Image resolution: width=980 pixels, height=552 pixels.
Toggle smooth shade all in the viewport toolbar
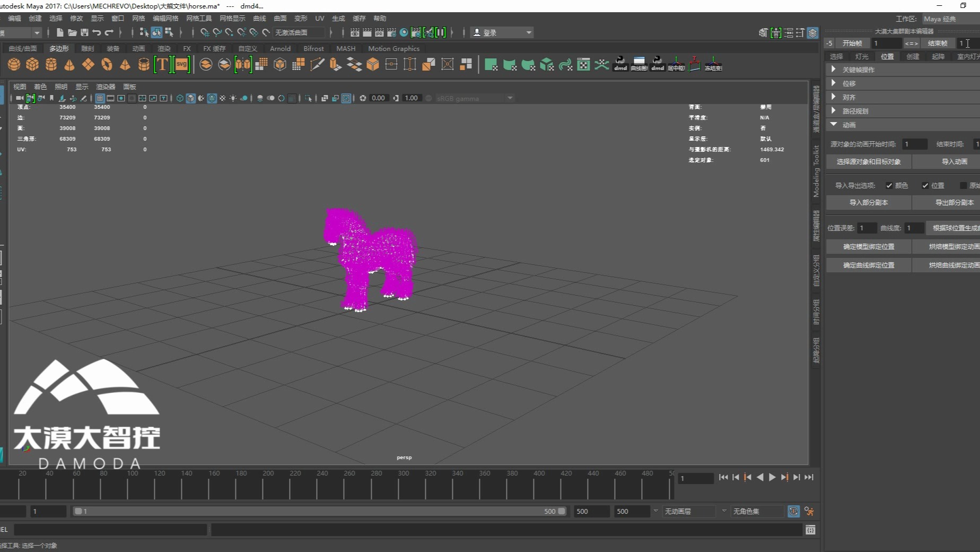click(x=190, y=98)
